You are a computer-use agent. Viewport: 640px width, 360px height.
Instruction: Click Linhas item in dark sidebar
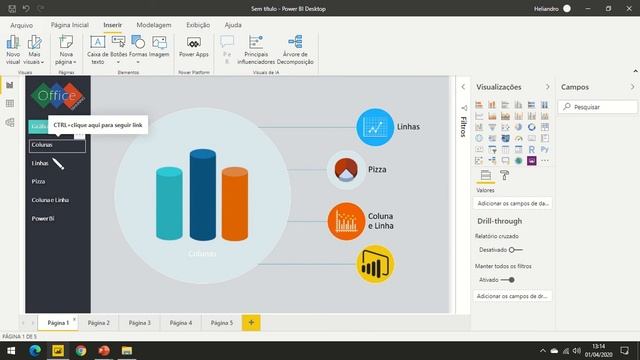pos(40,163)
